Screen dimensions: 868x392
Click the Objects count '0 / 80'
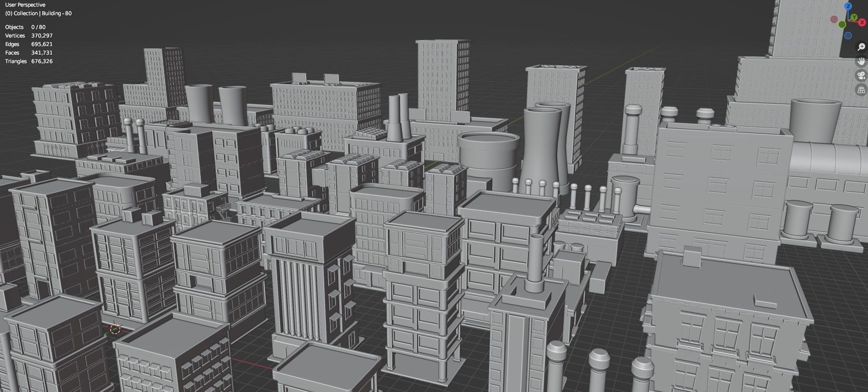[38, 27]
